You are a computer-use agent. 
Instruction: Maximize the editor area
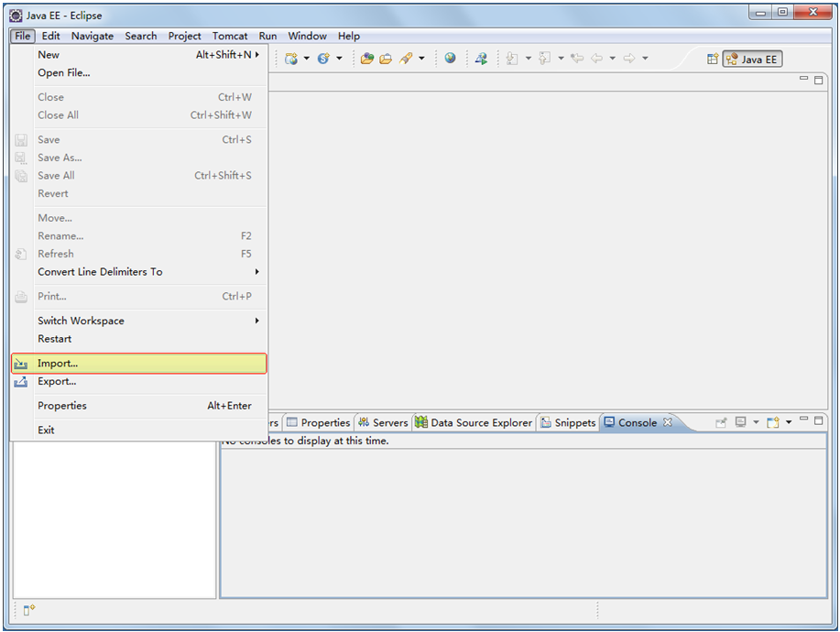(819, 80)
